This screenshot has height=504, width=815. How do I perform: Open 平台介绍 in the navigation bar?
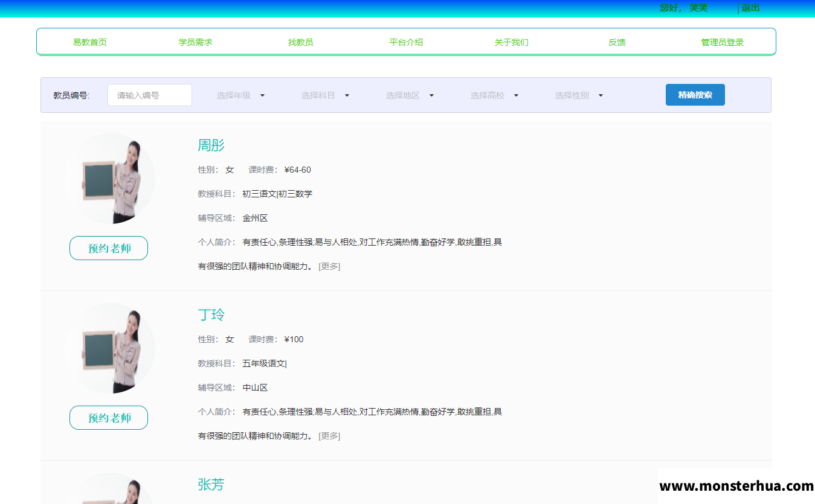coord(406,42)
